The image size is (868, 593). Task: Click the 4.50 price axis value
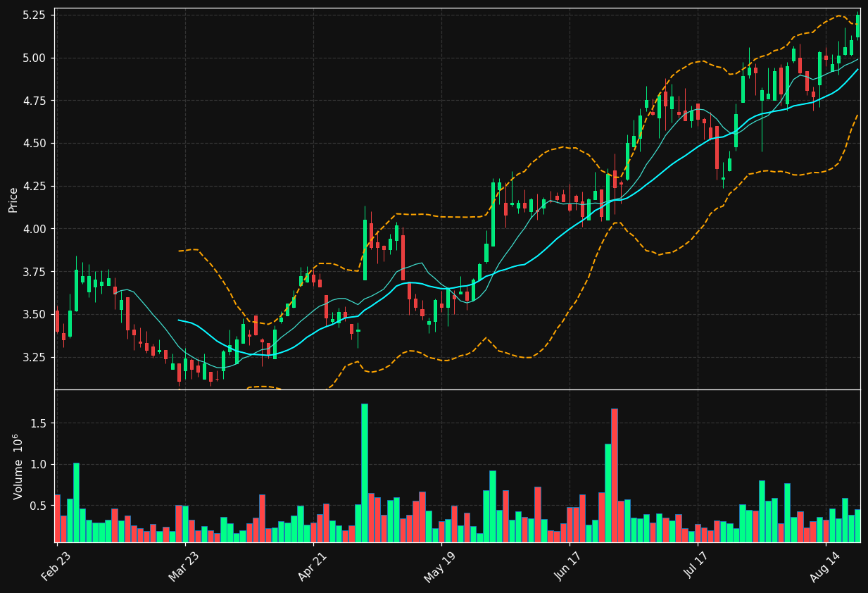click(x=34, y=143)
